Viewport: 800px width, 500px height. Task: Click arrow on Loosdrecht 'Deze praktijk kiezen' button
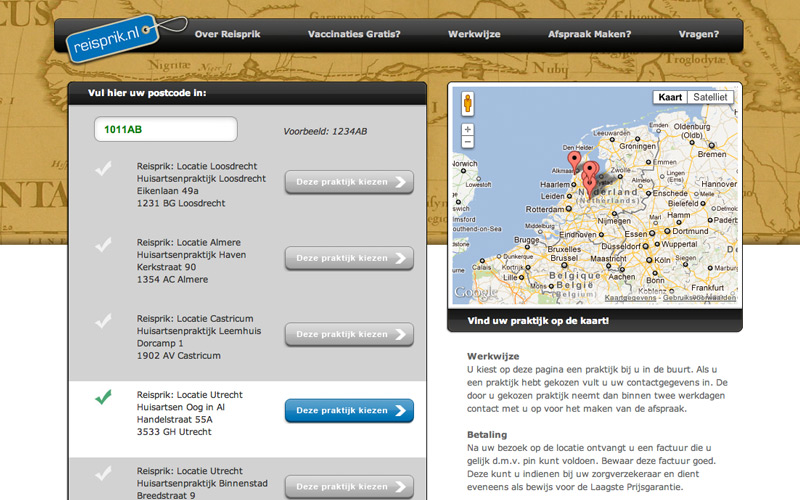401,182
